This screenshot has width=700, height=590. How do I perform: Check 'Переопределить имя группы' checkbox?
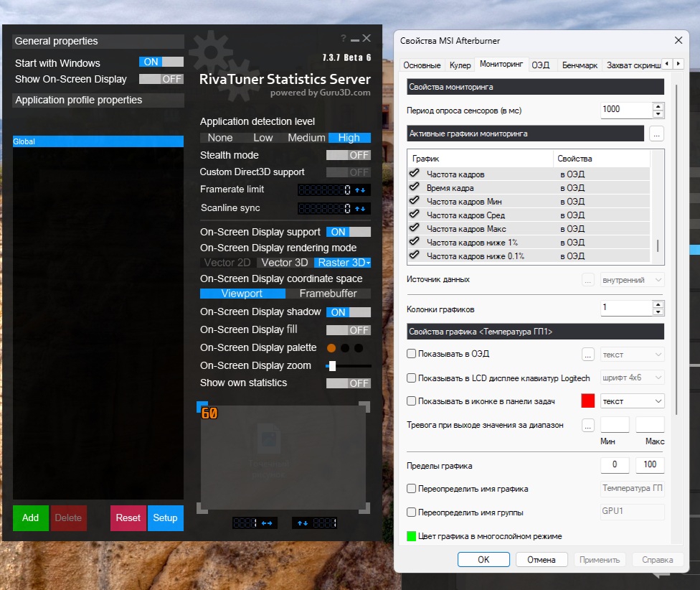click(412, 512)
